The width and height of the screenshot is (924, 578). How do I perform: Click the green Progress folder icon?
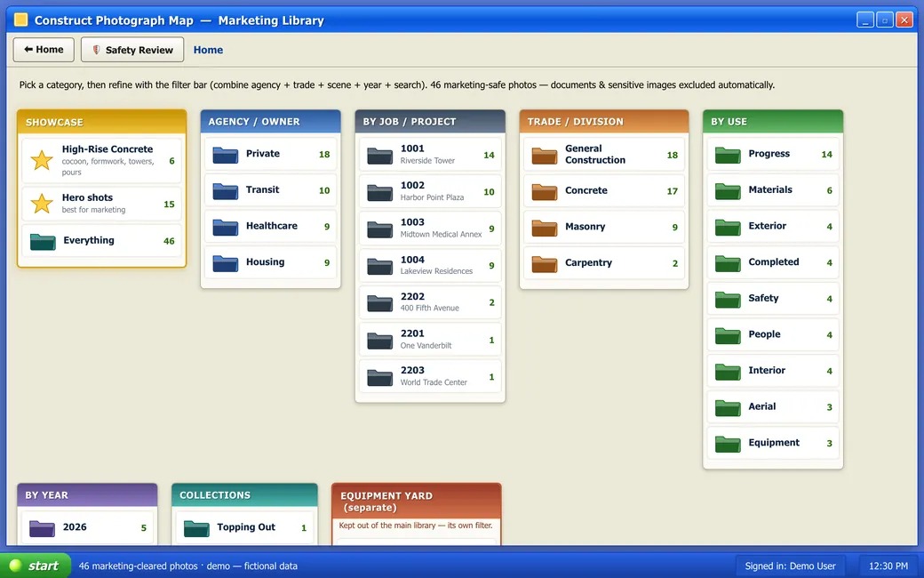click(x=728, y=155)
